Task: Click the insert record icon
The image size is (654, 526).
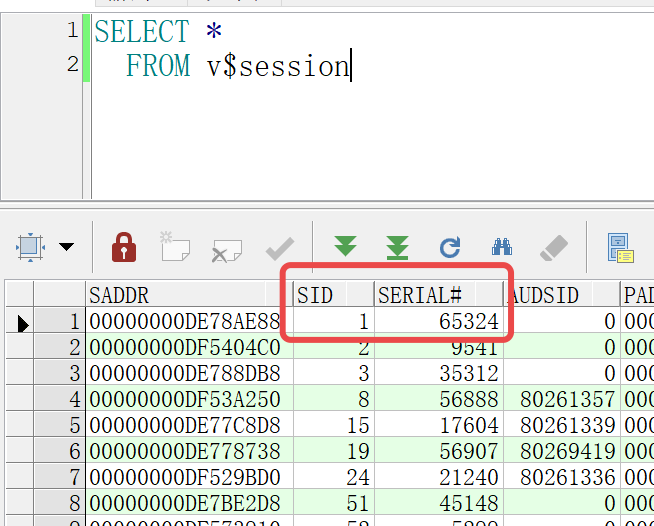Action: click(x=174, y=246)
